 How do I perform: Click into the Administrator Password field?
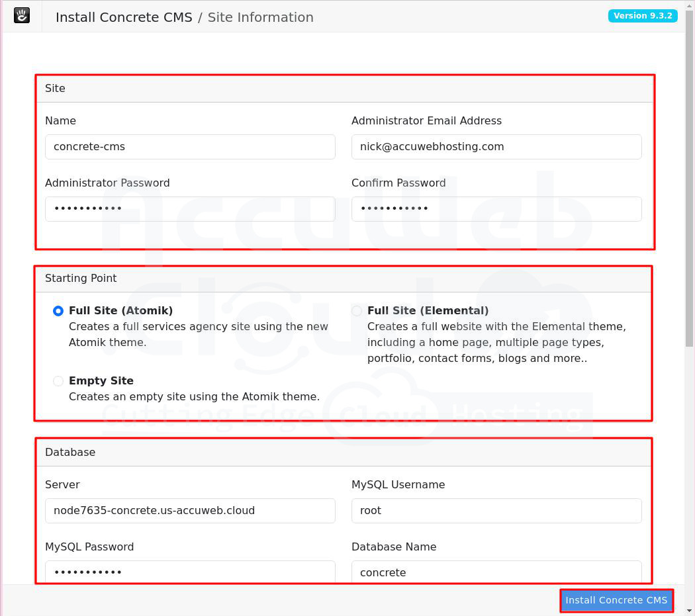click(190, 209)
